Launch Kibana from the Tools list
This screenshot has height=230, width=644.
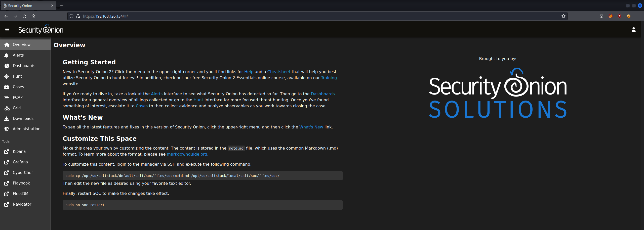[x=25, y=152]
